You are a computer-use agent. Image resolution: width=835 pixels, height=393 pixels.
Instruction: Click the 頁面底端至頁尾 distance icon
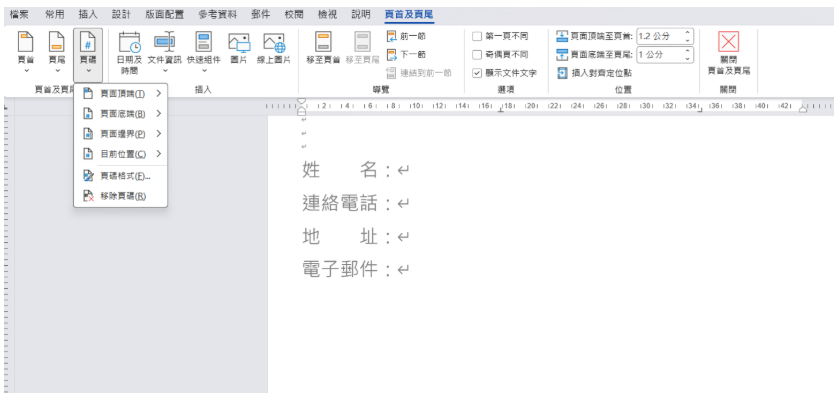pyautogui.click(x=562, y=54)
